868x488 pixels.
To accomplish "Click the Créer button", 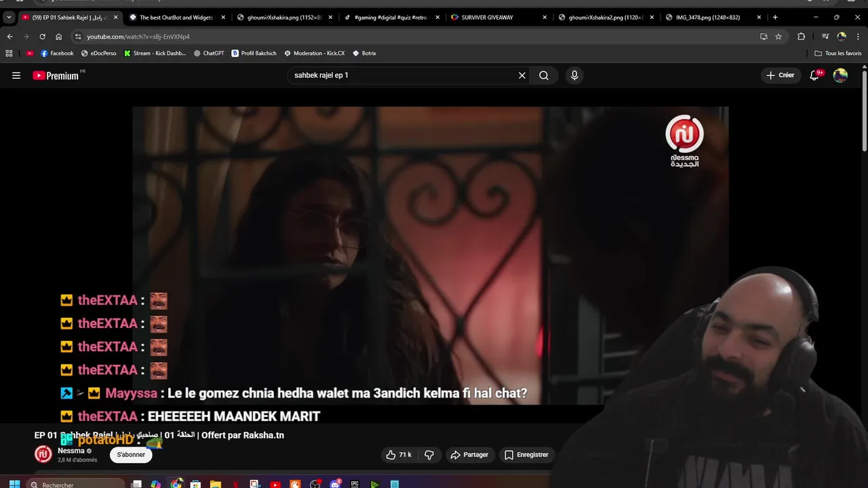I will tap(780, 75).
